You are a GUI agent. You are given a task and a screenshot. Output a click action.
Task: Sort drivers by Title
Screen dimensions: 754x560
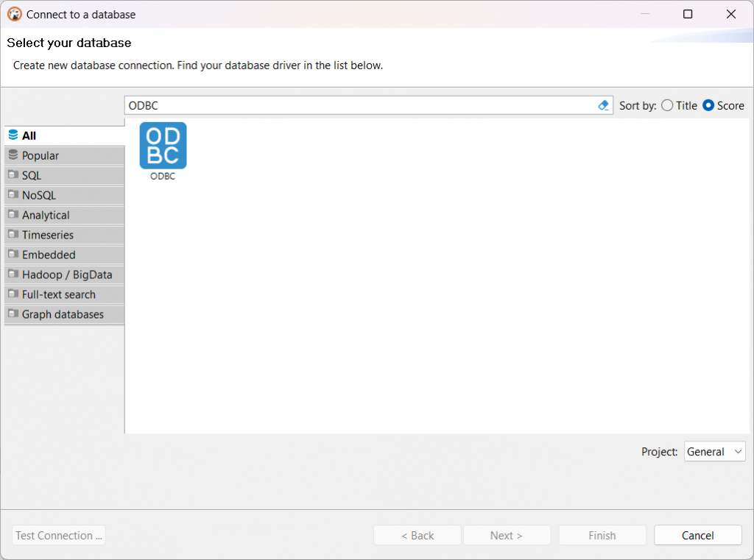coord(679,106)
